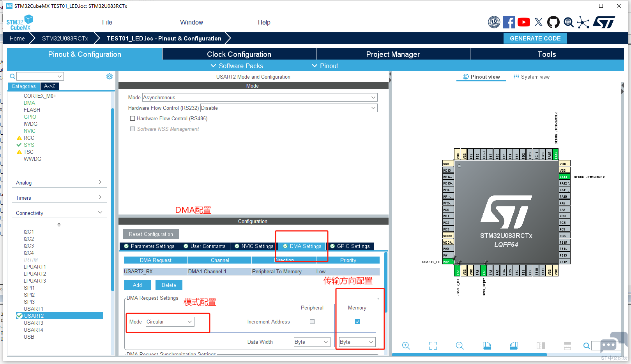The height and width of the screenshot is (364, 631).
Task: Expand the Analog category
Action: pos(59,183)
